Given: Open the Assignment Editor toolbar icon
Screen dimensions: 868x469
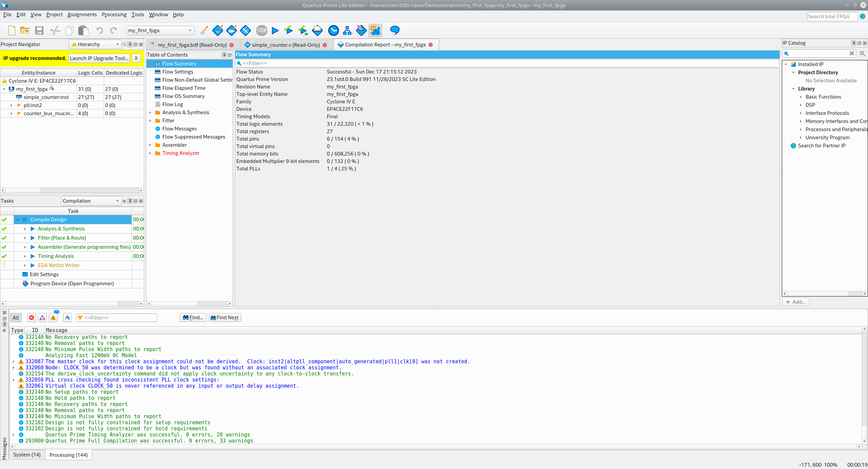Looking at the screenshot, I should tap(218, 30).
